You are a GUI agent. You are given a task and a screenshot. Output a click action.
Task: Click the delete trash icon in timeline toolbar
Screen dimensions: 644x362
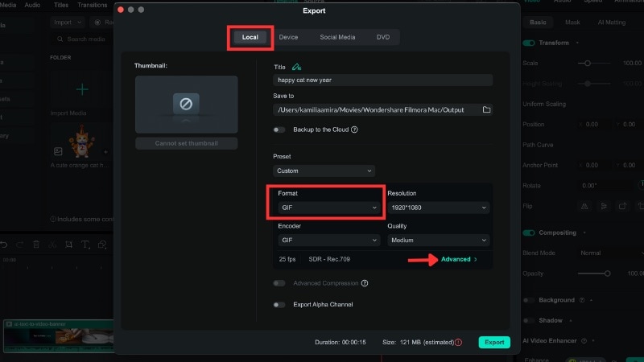[x=36, y=245]
